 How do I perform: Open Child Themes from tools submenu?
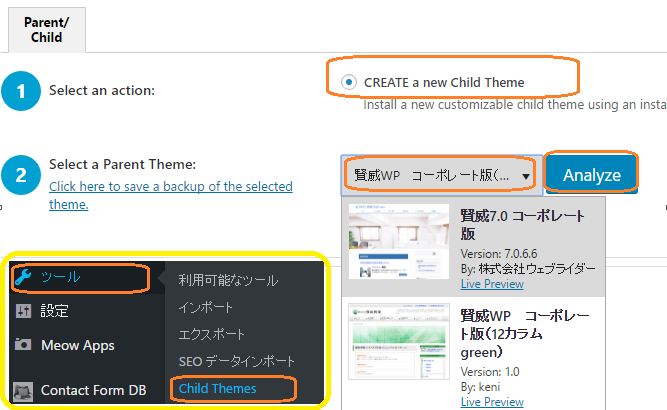pos(218,388)
